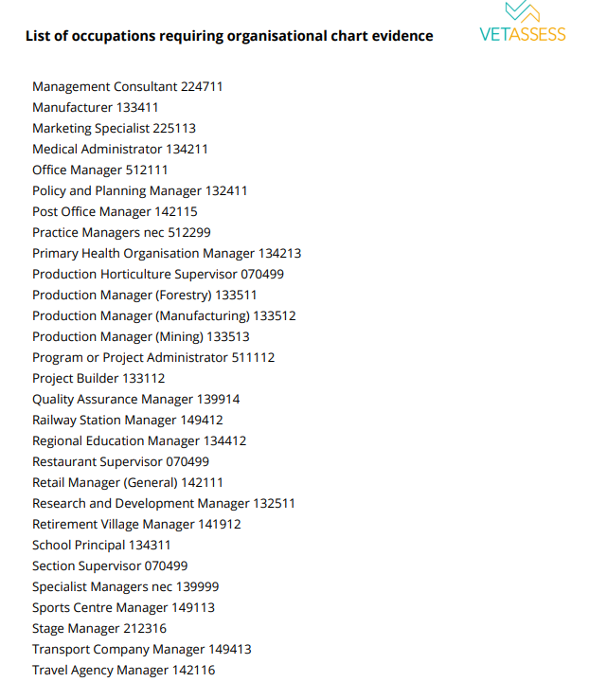Click Practice Managers nec 512299
589x700 pixels.
[x=121, y=233]
